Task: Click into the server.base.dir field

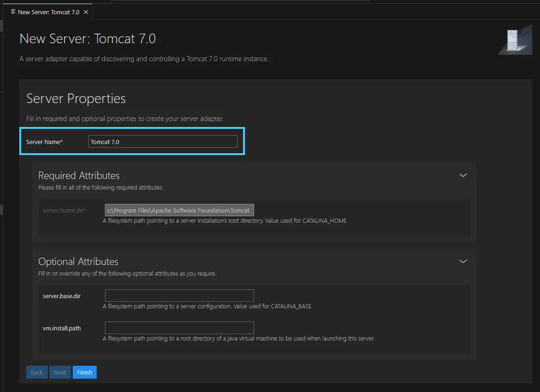Action: 179,296
